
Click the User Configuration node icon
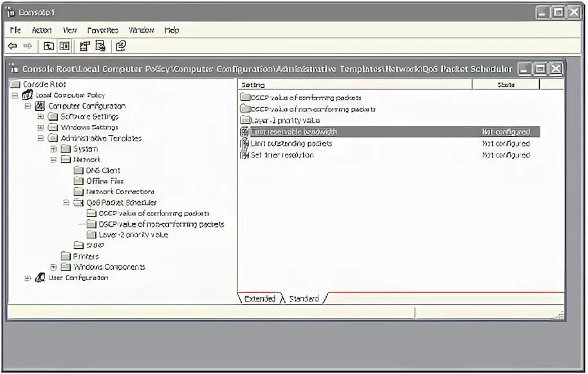tap(40, 278)
